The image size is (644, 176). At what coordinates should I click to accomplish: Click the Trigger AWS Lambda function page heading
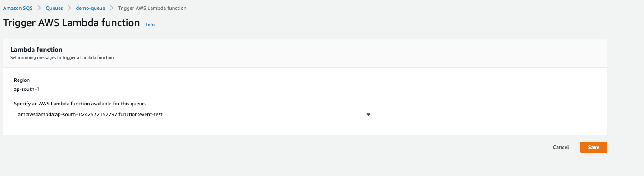point(72,23)
